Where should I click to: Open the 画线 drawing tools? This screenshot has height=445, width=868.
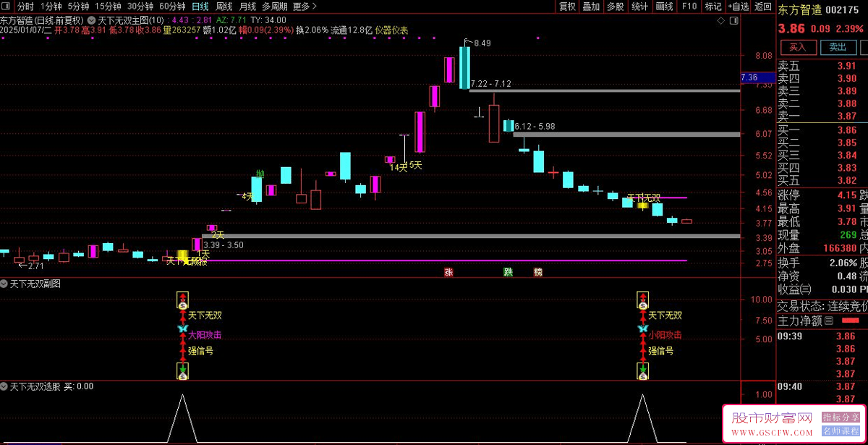[x=664, y=7]
